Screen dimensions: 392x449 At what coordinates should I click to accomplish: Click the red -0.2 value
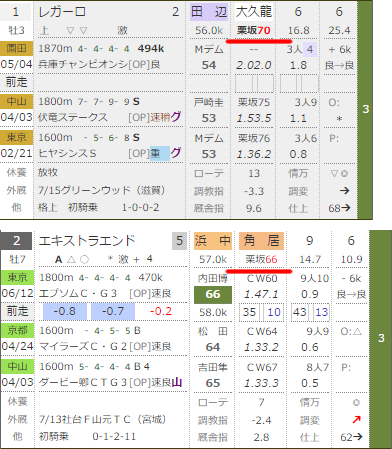[161, 311]
